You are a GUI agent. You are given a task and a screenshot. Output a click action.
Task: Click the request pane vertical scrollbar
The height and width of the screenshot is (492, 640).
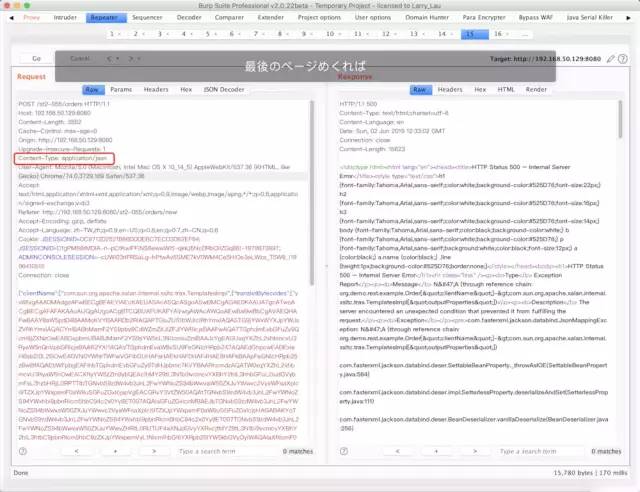coord(312,193)
